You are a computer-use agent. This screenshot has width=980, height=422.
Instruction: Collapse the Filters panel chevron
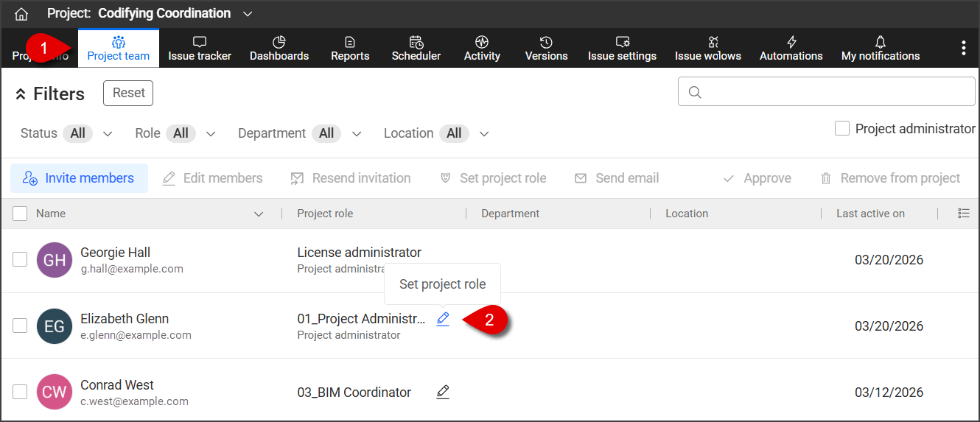coord(21,94)
